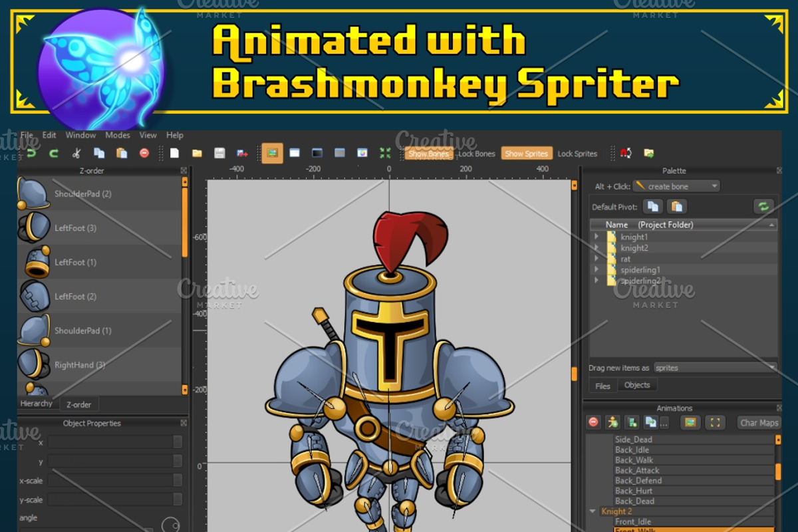Save project with floppy disk icon

pyautogui.click(x=219, y=154)
